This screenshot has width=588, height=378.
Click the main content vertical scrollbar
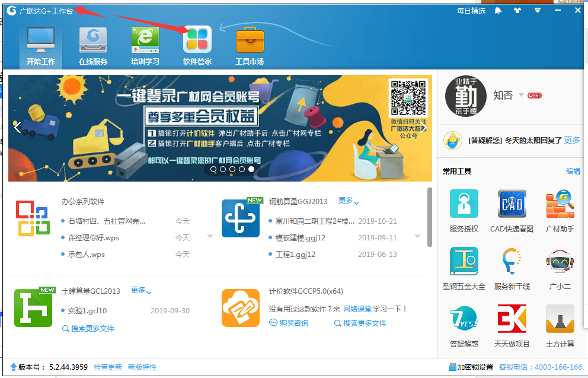pyautogui.click(x=430, y=217)
